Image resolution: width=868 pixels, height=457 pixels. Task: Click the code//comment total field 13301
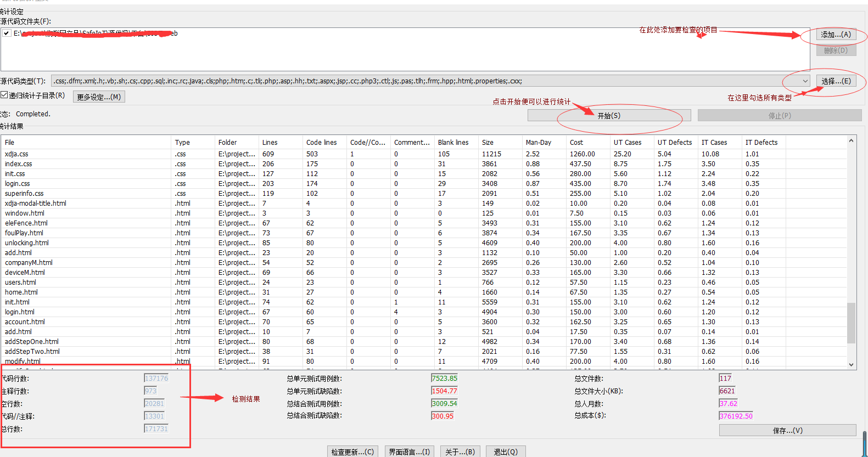click(154, 416)
